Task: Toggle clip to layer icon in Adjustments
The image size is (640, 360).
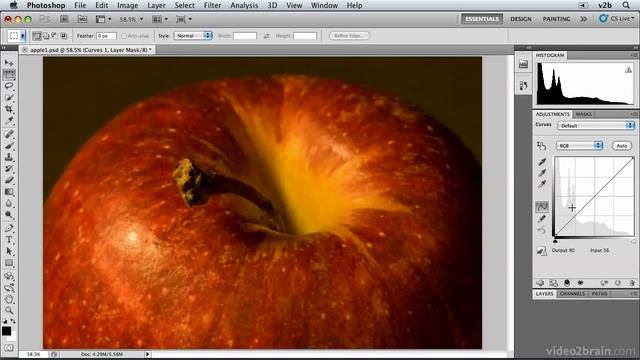Action: click(567, 283)
